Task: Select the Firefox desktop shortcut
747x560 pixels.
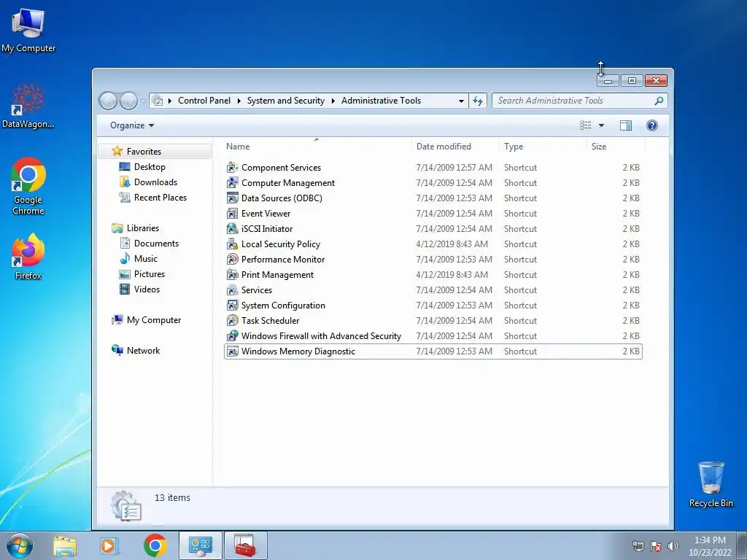Action: (x=28, y=256)
